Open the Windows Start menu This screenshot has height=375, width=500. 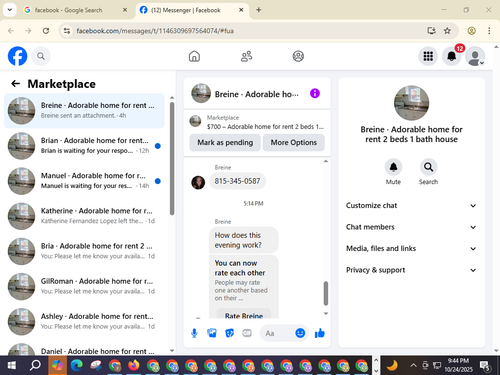pyautogui.click(x=11, y=365)
